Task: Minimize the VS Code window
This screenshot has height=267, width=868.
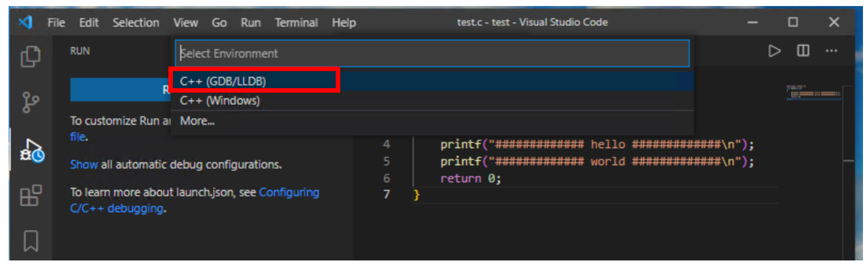Action: 753,22
